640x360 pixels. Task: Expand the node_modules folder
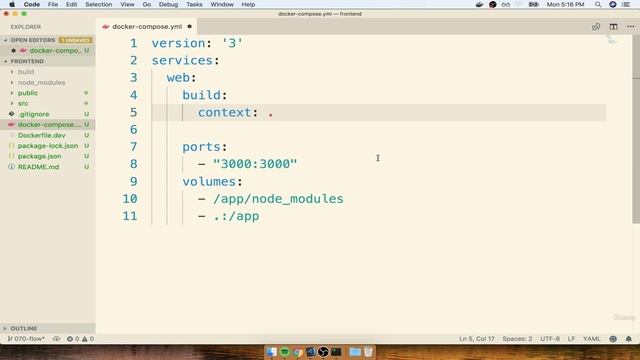click(x=41, y=82)
